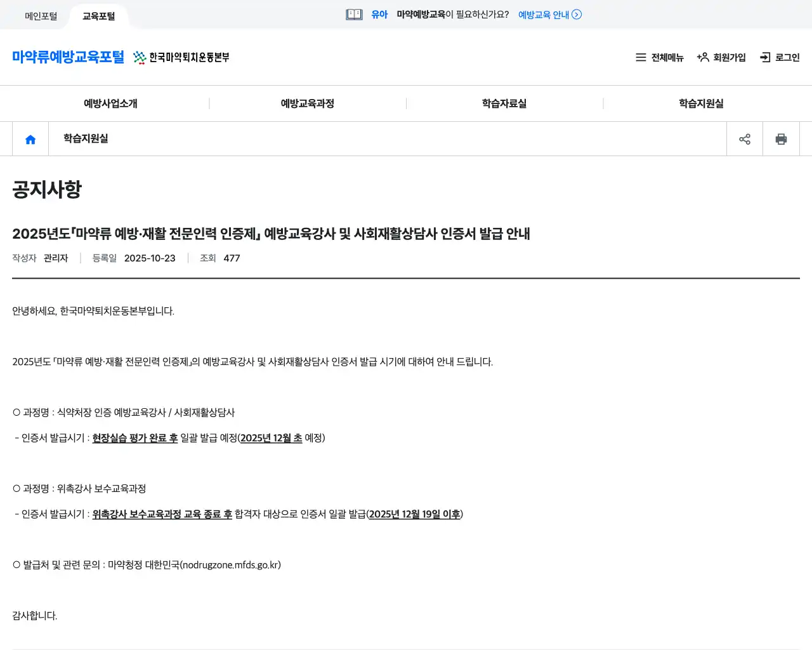Open the 학습자료실 menu
Image resolution: width=812 pixels, height=650 pixels.
pos(504,103)
